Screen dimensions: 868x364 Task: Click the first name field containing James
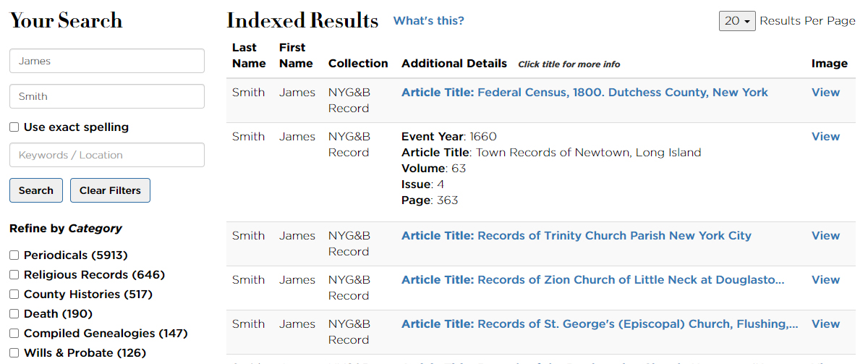pyautogui.click(x=107, y=61)
